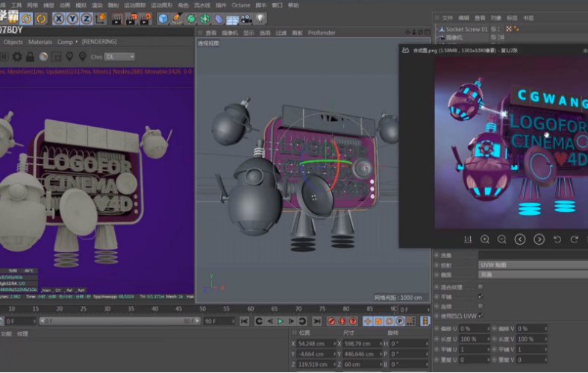Toggle the Z axis lock icon
The image size is (588, 373).
point(87,18)
